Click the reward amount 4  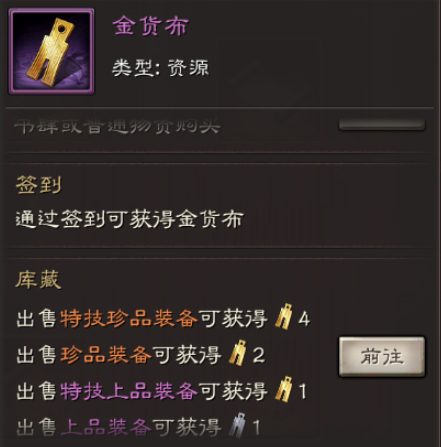(304, 319)
